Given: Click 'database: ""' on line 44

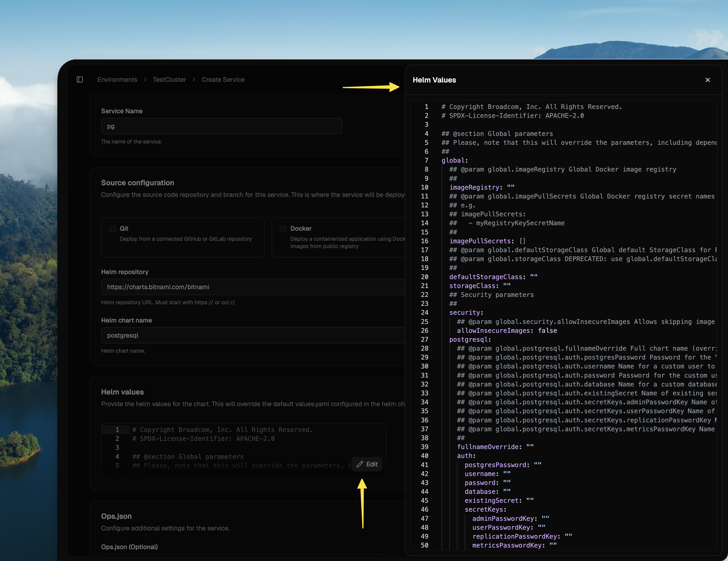Looking at the screenshot, I should [487, 492].
